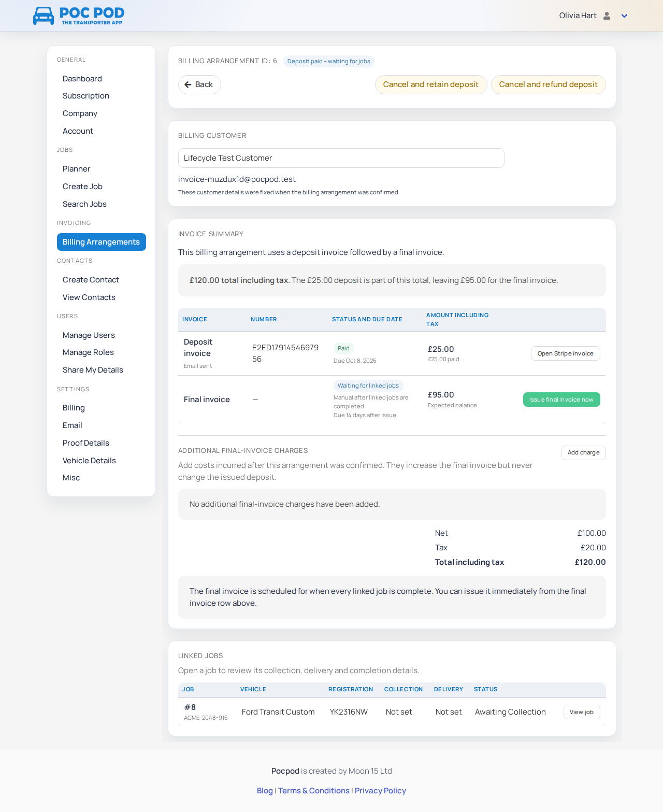
Task: Open the Blog link in footer
Action: point(265,791)
